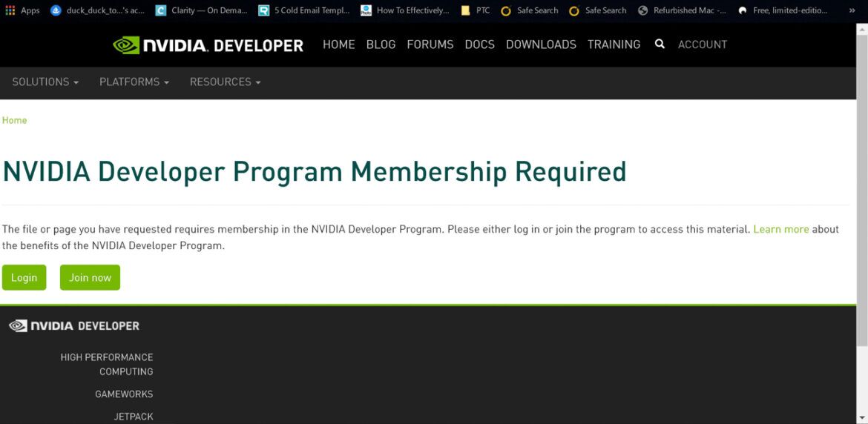868x424 pixels.
Task: Open the 5 Cold Email Templates bookmark
Action: tap(303, 10)
